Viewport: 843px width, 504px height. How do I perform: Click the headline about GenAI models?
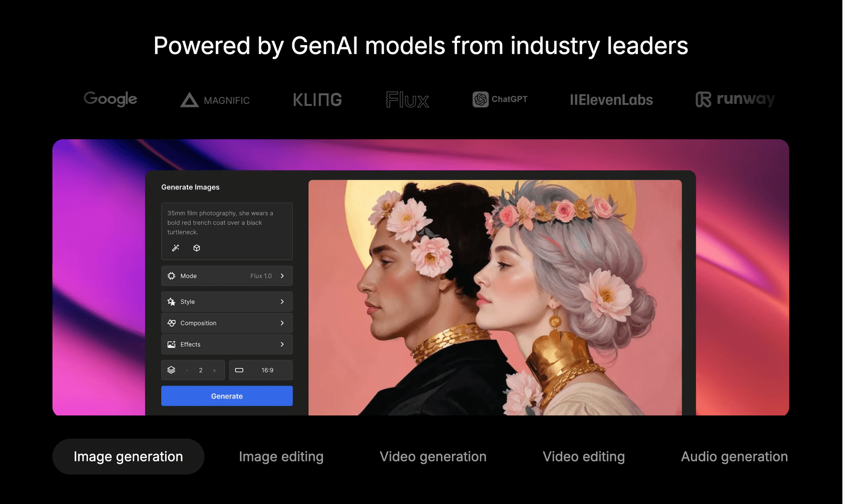pyautogui.click(x=421, y=46)
